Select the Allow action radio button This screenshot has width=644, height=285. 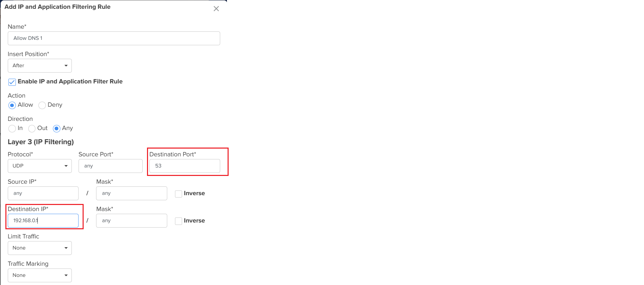coord(12,105)
